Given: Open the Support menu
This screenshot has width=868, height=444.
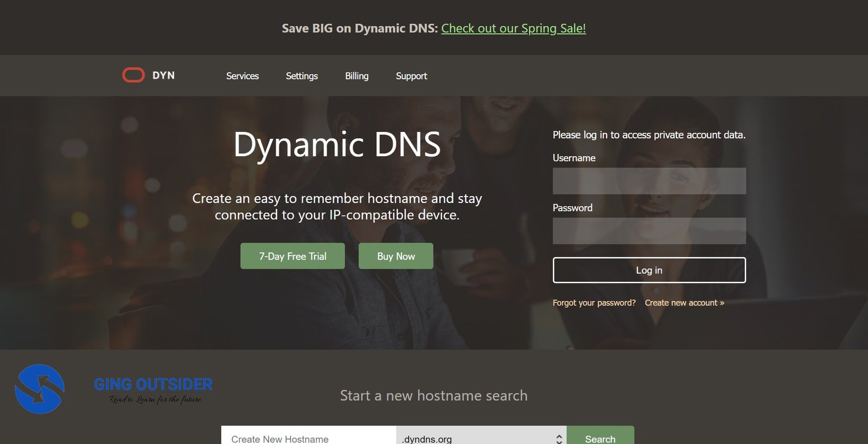Looking at the screenshot, I should [411, 76].
